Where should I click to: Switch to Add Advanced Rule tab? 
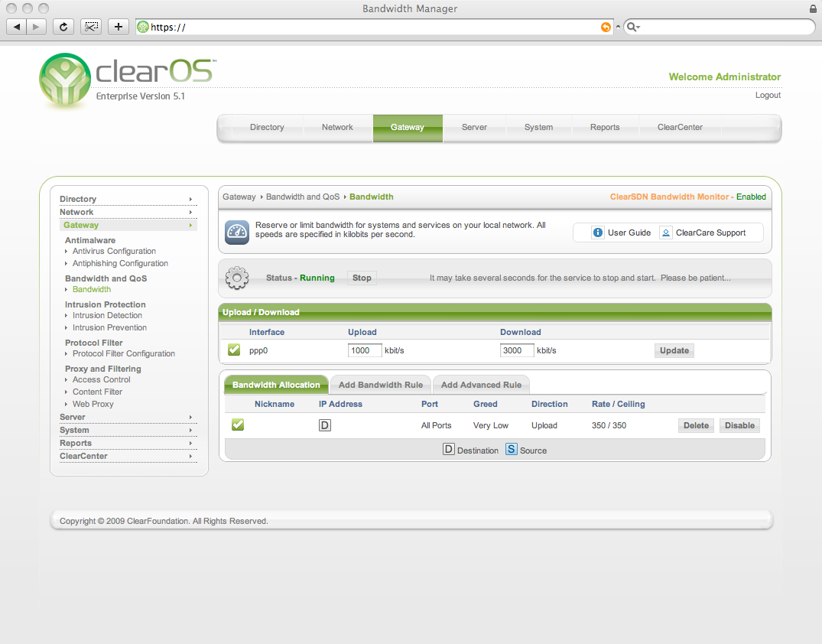pos(481,385)
